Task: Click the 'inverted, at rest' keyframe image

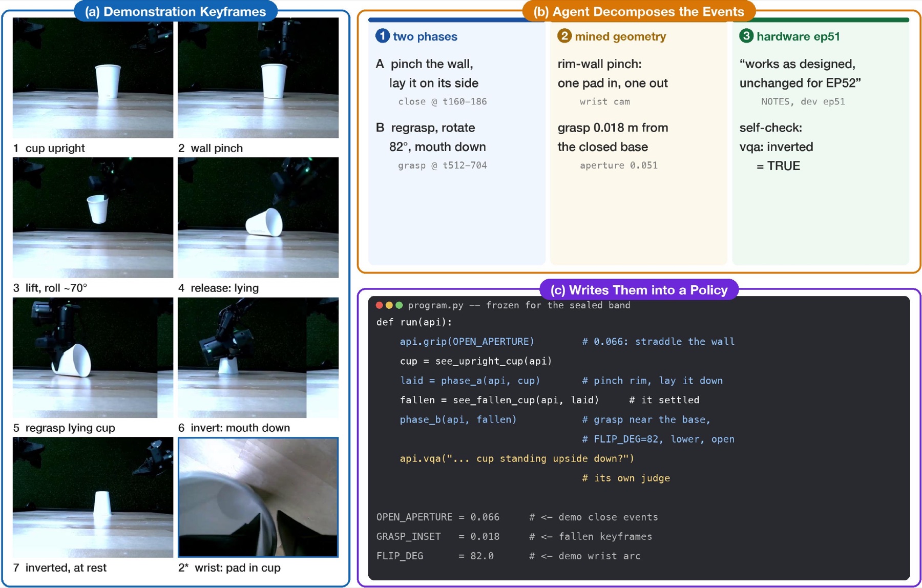Action: click(x=93, y=497)
